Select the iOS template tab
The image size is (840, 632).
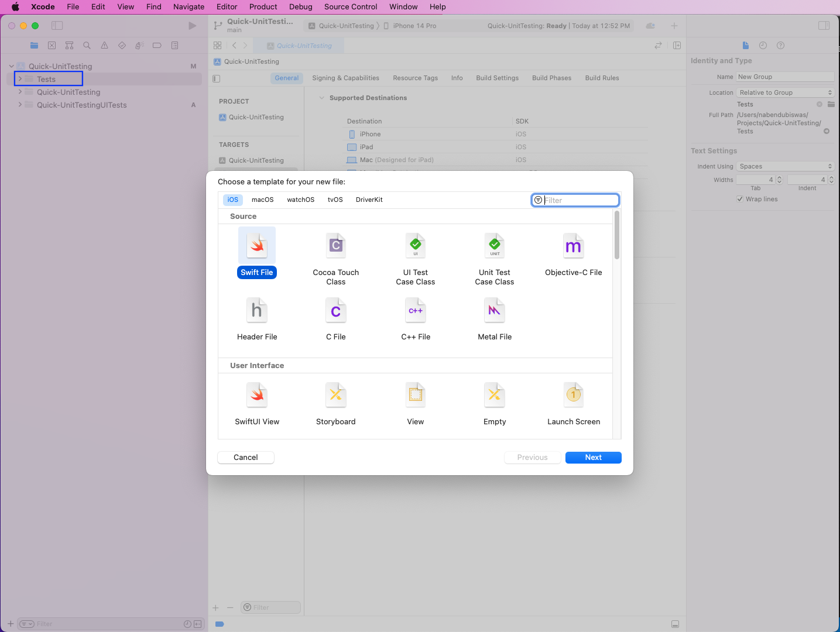[233, 200]
